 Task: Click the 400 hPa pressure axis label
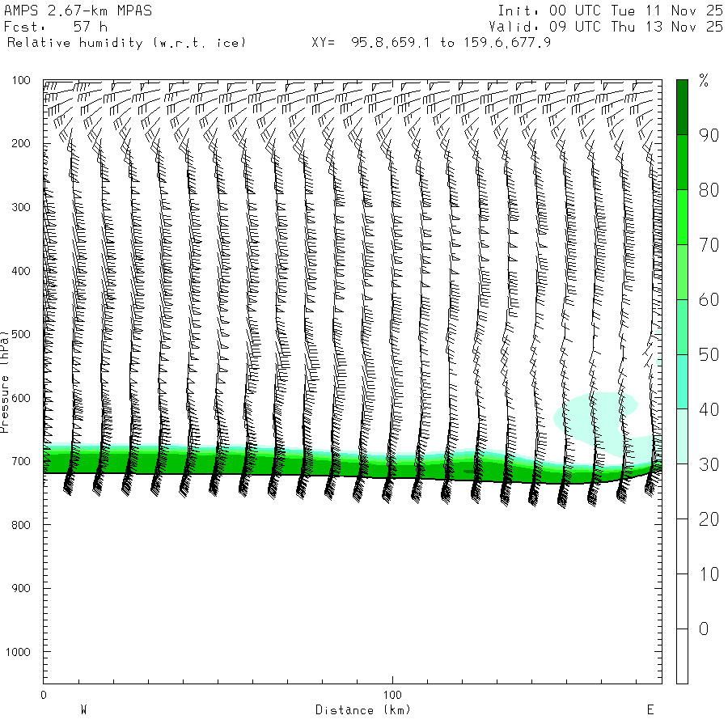pos(21,271)
